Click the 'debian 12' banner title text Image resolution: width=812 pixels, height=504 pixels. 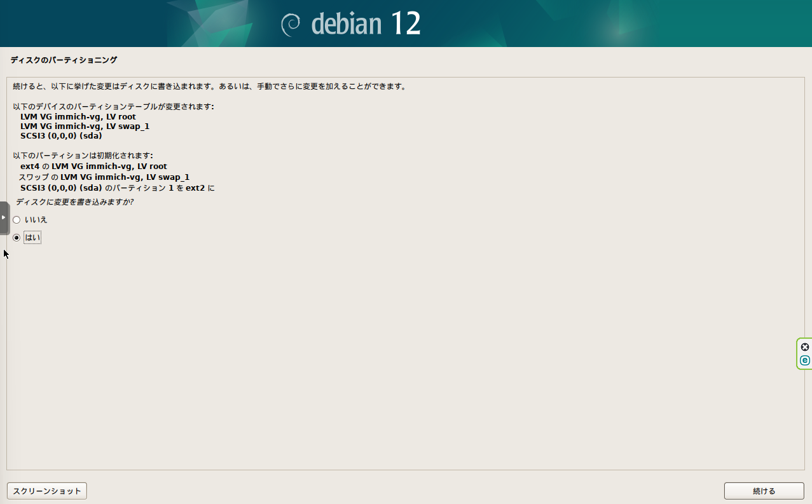366,24
